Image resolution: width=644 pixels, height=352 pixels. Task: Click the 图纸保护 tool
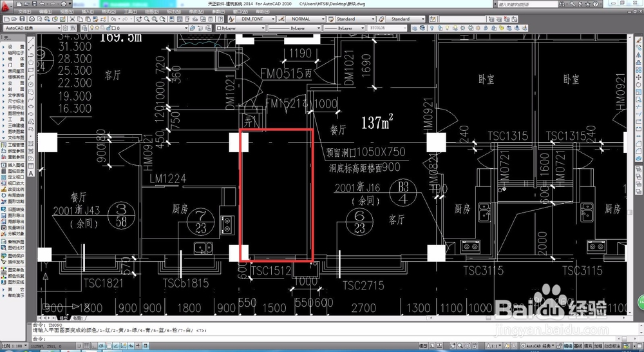13,255
